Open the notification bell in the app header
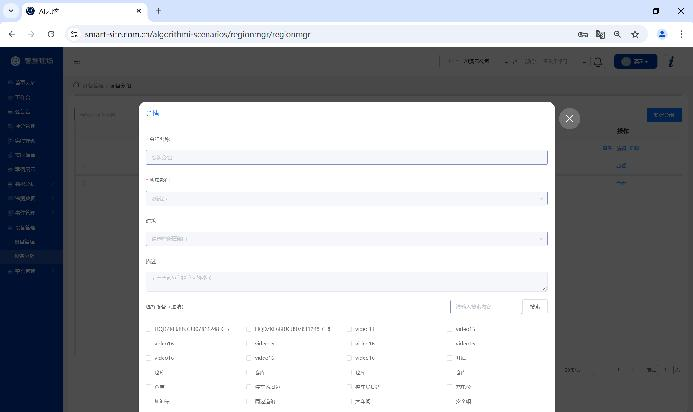The image size is (693, 412). [x=598, y=61]
